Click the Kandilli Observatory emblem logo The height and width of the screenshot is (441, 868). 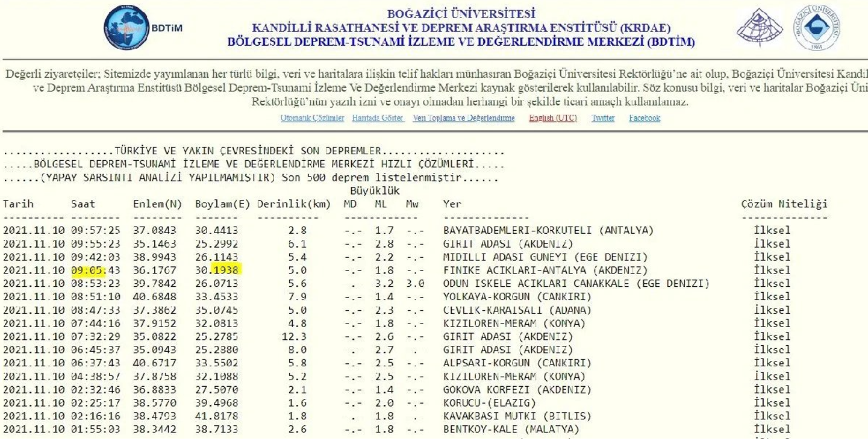[760, 27]
